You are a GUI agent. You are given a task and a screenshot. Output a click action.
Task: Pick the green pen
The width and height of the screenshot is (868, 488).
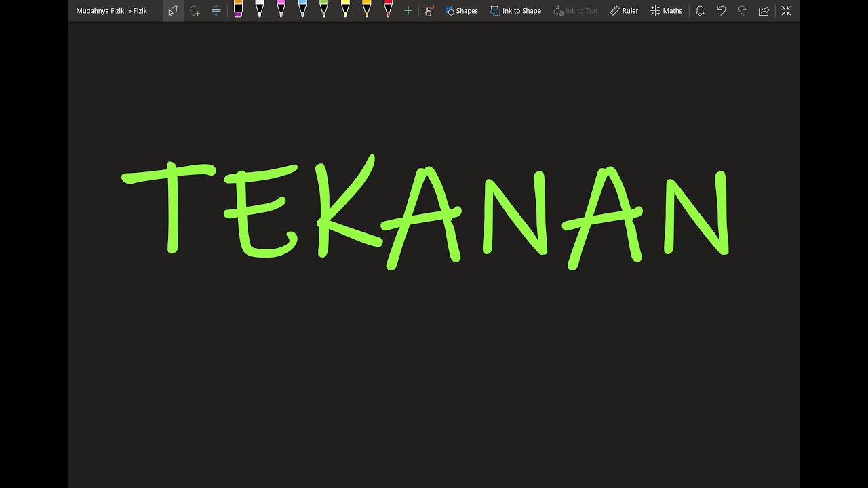coord(323,9)
